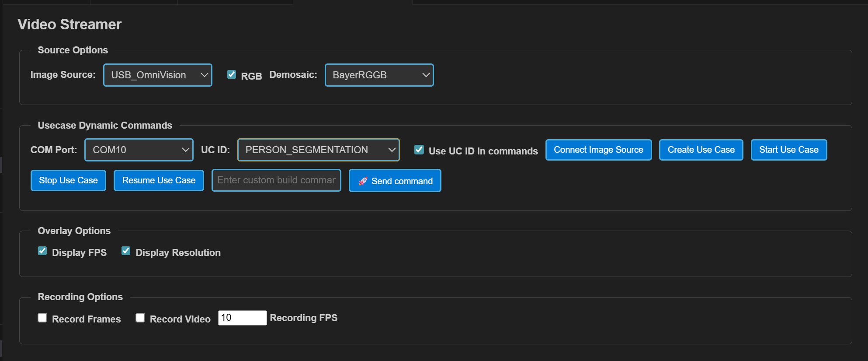Uncheck the RGB checkbox
The width and height of the screenshot is (868, 361).
click(232, 74)
